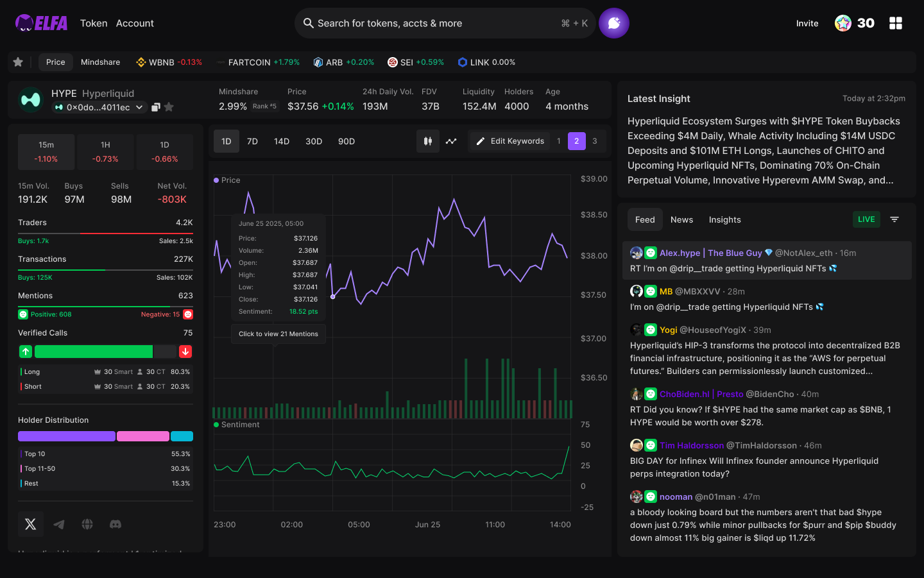The image size is (924, 578).
Task: Open the X (Twitter) social link
Action: pos(30,524)
